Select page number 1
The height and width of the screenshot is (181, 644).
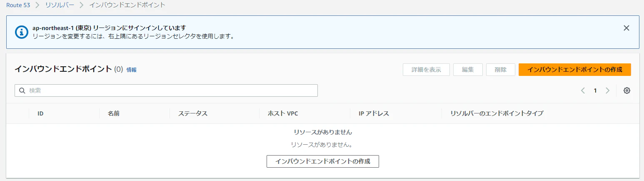(x=595, y=90)
